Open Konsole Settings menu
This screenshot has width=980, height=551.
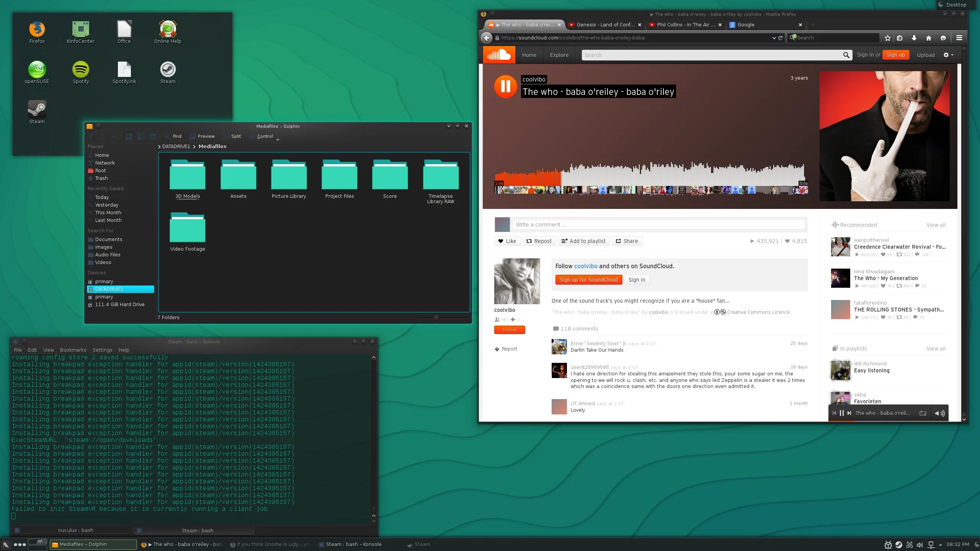(102, 350)
